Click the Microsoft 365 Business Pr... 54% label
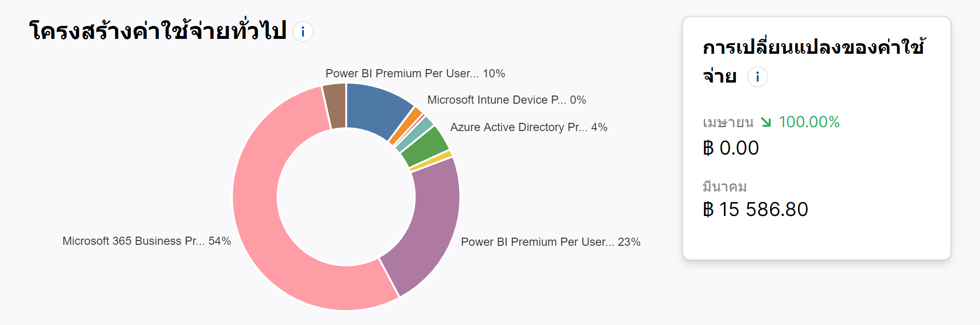980x325 pixels. tap(146, 241)
